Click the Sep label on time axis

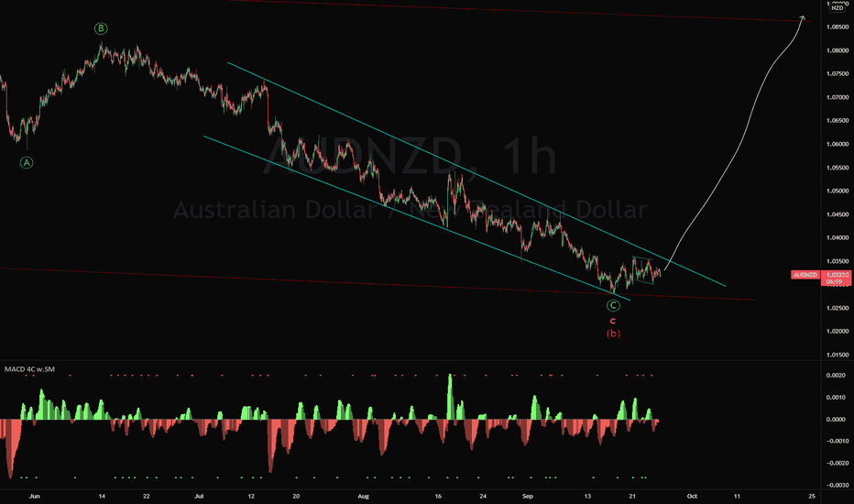click(x=527, y=497)
